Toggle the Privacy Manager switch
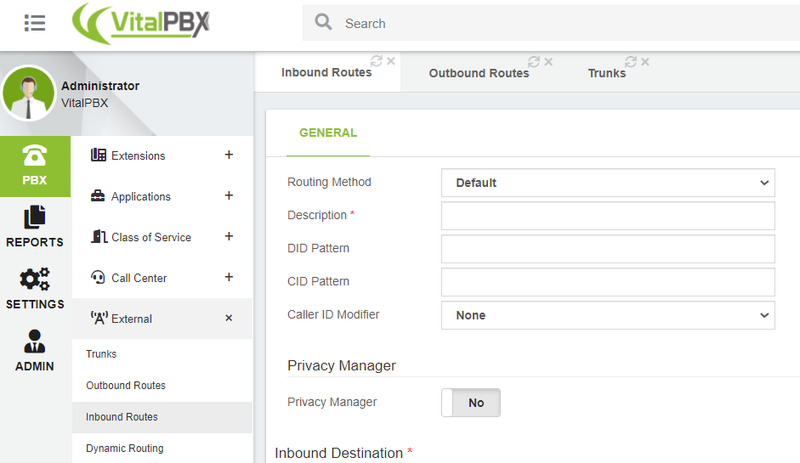 pos(471,403)
